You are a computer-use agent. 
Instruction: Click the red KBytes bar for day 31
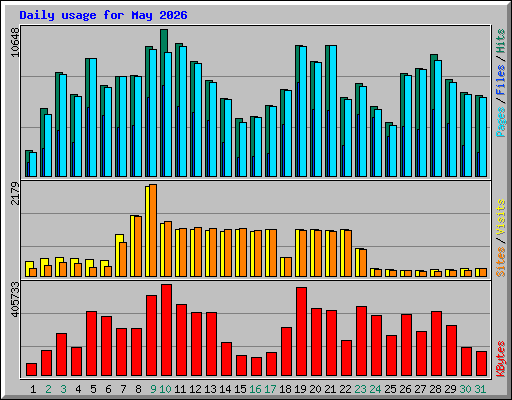coord(481,363)
